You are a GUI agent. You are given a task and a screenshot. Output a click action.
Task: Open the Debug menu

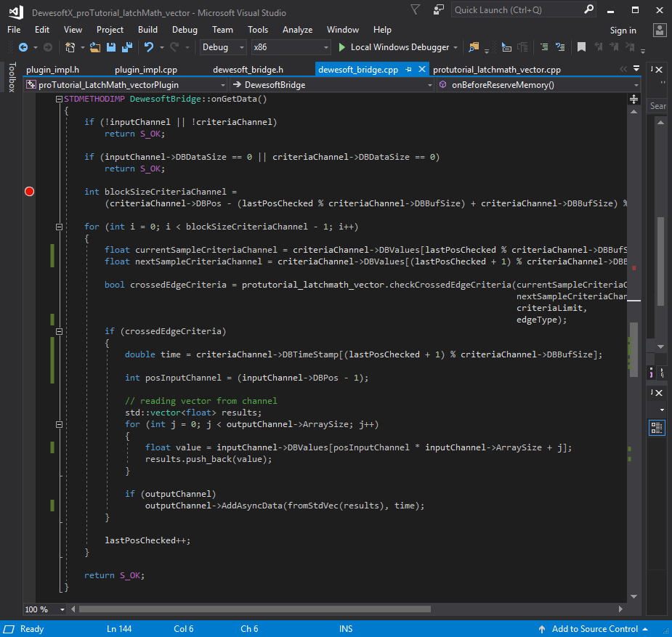(185, 30)
